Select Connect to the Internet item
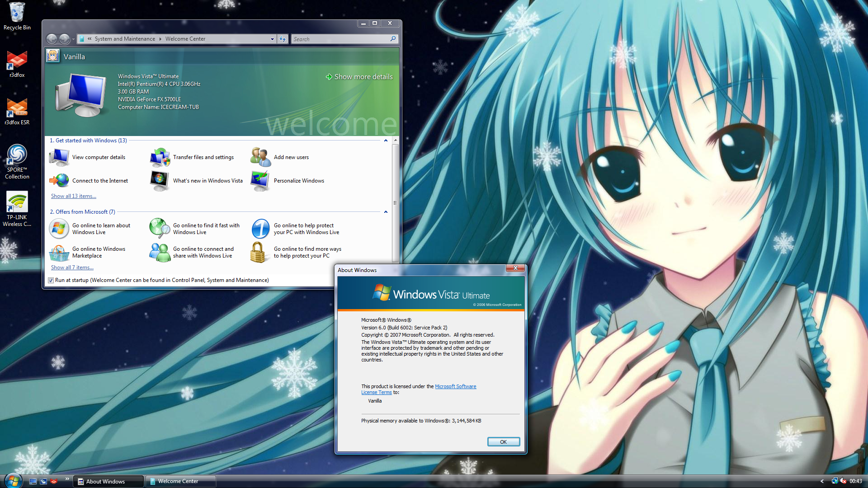 [89, 181]
